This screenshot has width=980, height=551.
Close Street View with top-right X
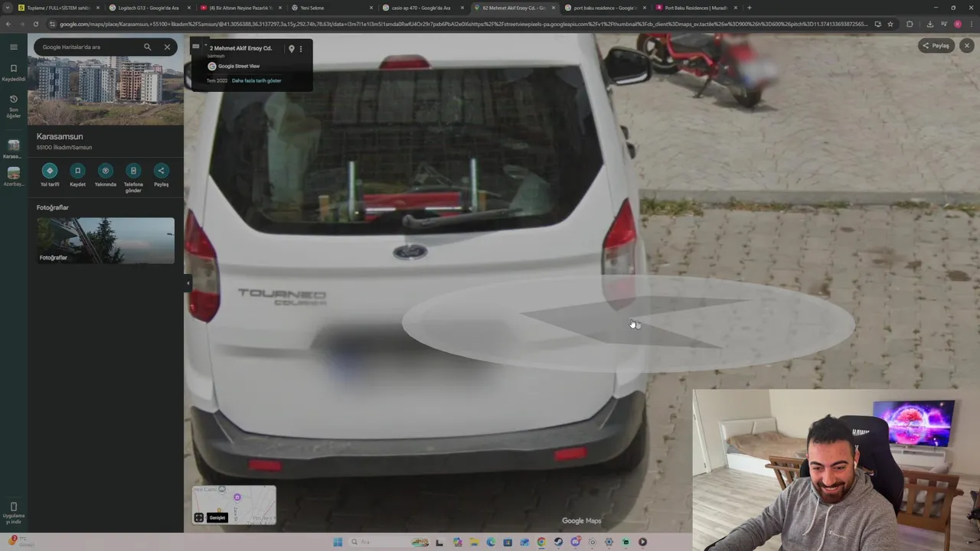[967, 46]
